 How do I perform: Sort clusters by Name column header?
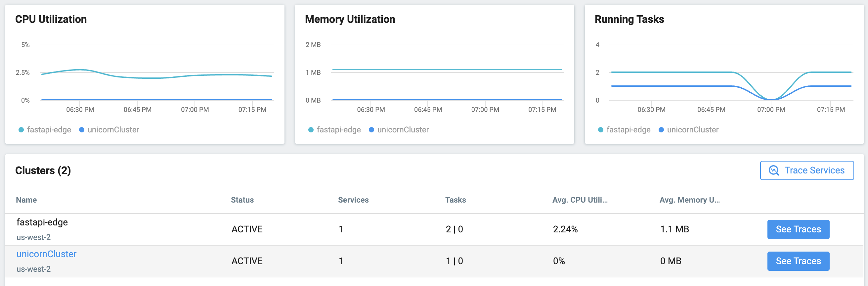coord(26,200)
